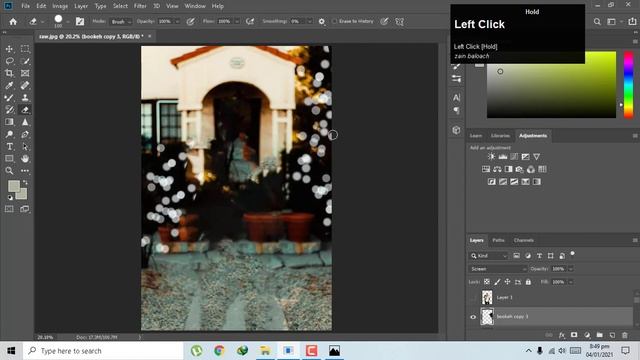This screenshot has width=640, height=360.
Task: Select the Zoom tool
Action: [x=9, y=171]
